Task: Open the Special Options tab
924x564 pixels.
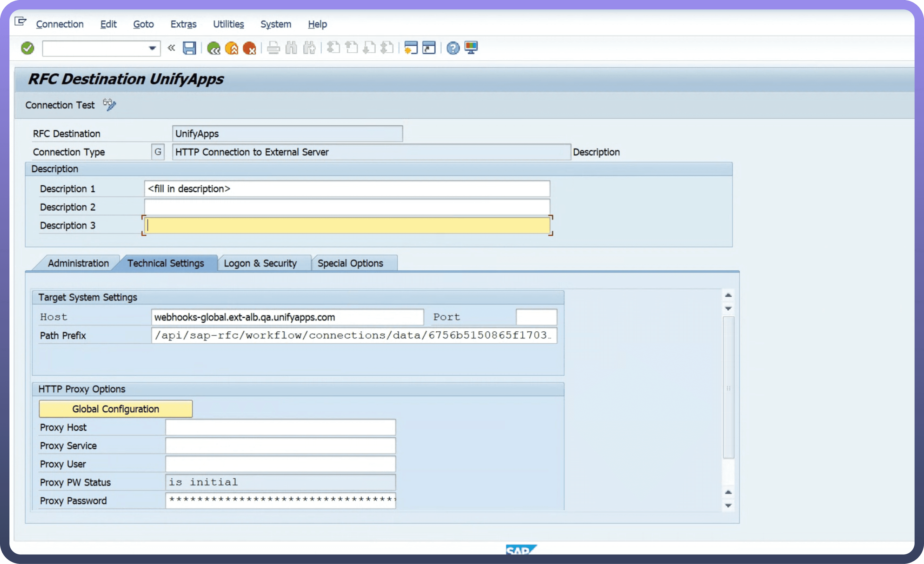Action: [x=350, y=263]
